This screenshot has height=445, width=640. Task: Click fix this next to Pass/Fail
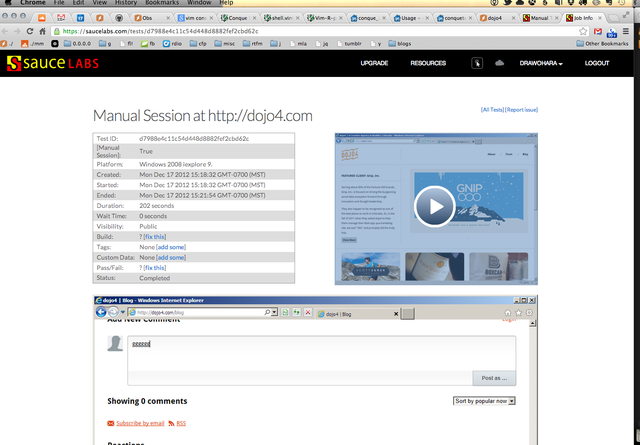pos(155,268)
